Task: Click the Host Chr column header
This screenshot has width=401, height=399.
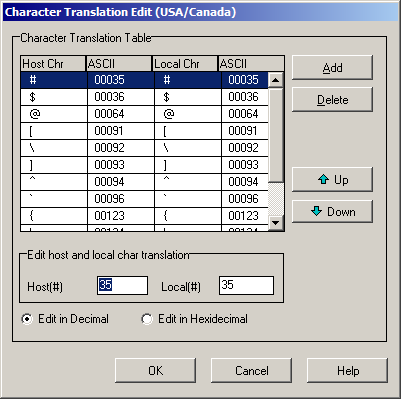Action: 53,64
